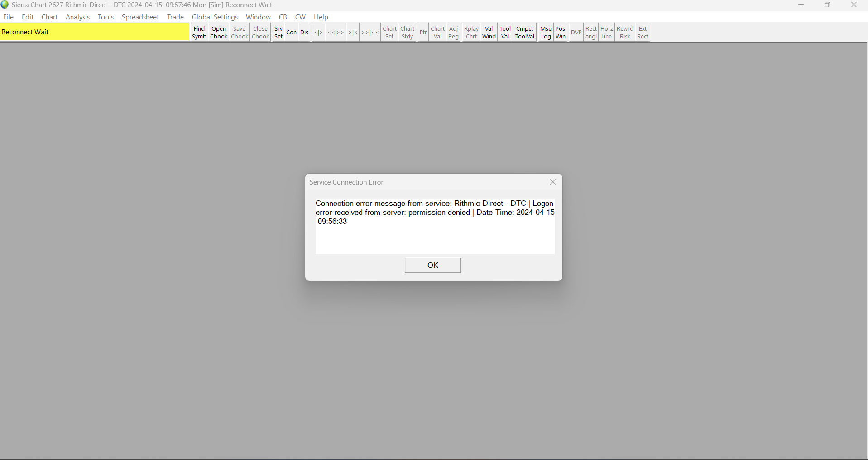868x460 pixels.
Task: Open the Chart menu
Action: (49, 17)
